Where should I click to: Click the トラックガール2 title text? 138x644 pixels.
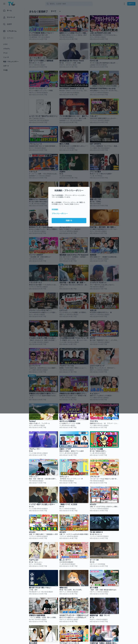coord(36,283)
